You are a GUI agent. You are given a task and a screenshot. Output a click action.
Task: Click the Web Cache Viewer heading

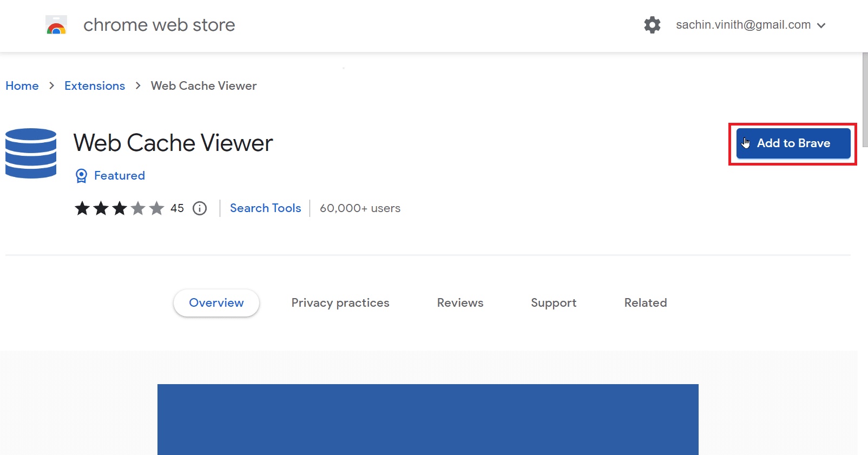pos(173,143)
